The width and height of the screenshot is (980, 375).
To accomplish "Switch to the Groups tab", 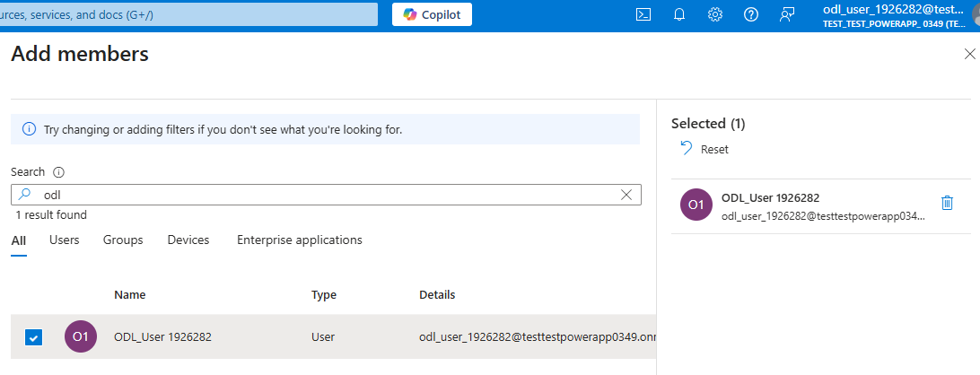I will tap(123, 240).
